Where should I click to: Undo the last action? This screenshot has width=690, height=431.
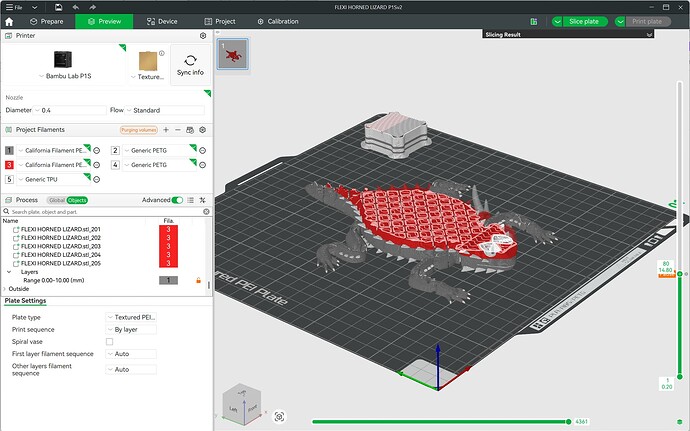[76, 7]
